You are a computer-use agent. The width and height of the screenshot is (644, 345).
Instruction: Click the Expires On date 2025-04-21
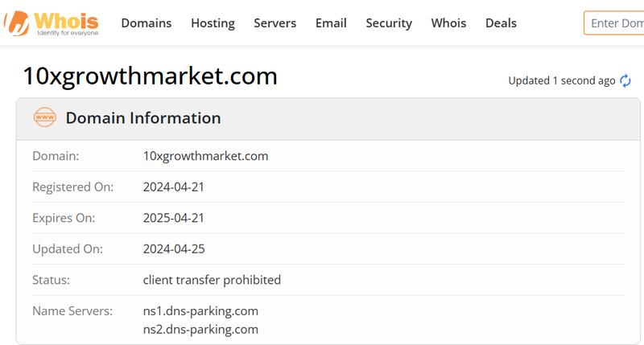tap(173, 218)
